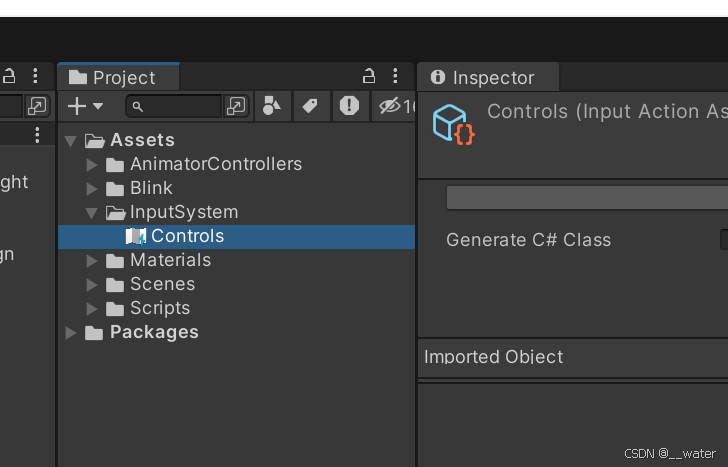Click the Controls Input Action Asset cube icon
This screenshot has height=467, width=728.
click(453, 124)
